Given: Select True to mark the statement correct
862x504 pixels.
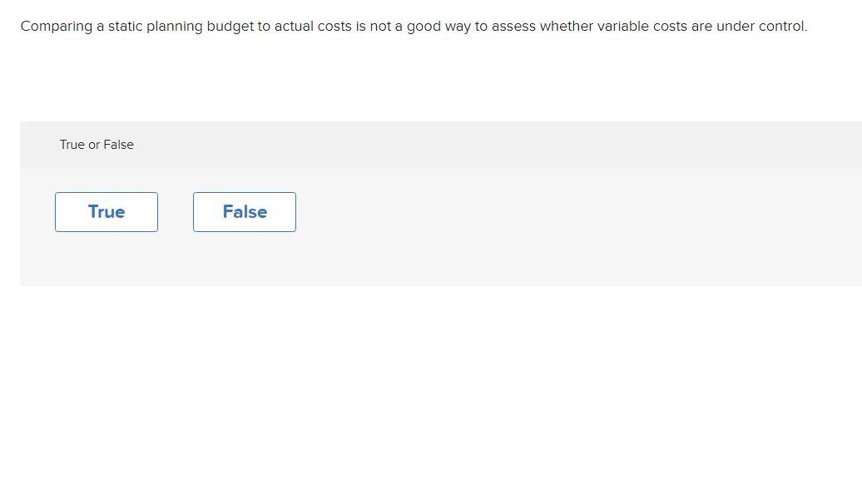Looking at the screenshot, I should click(x=106, y=211).
